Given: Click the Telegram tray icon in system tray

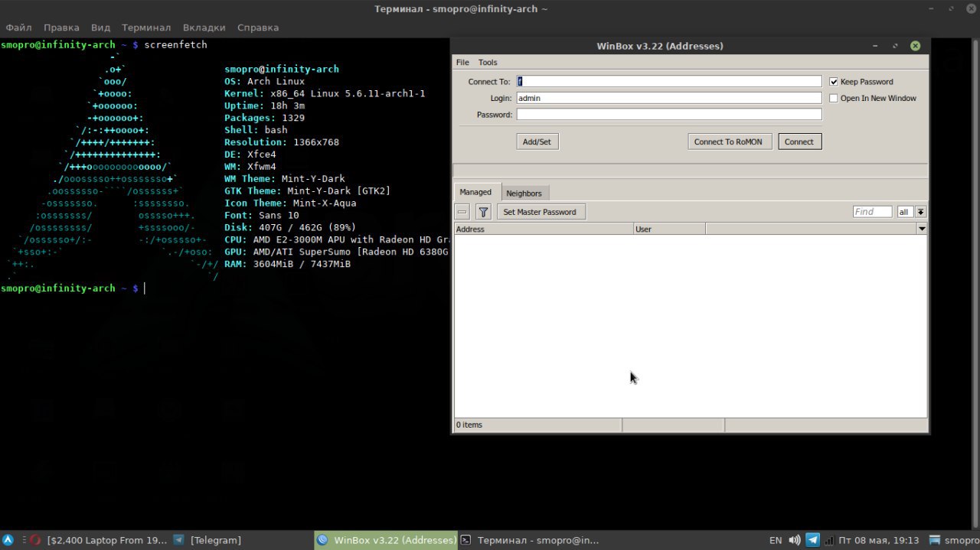Looking at the screenshot, I should 813,540.
